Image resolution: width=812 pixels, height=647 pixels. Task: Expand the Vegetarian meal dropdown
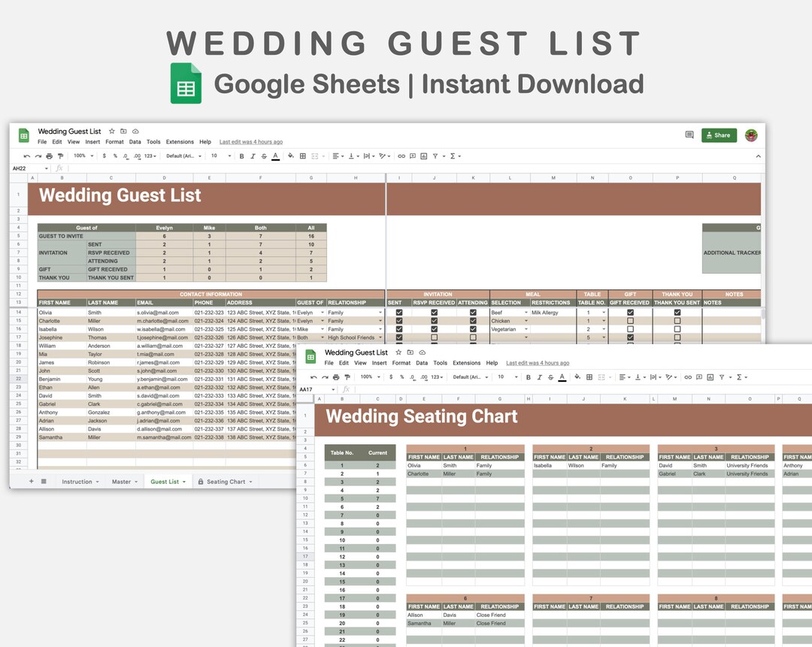point(526,328)
